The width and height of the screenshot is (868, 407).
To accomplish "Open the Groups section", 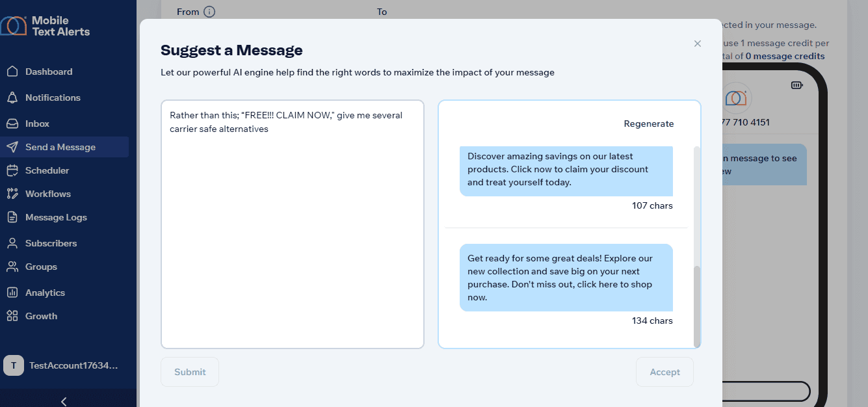I will (41, 267).
